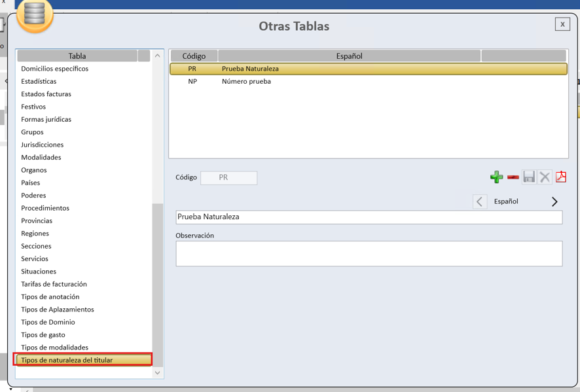Click the table list down arrow
580x392 pixels.
coord(158,372)
